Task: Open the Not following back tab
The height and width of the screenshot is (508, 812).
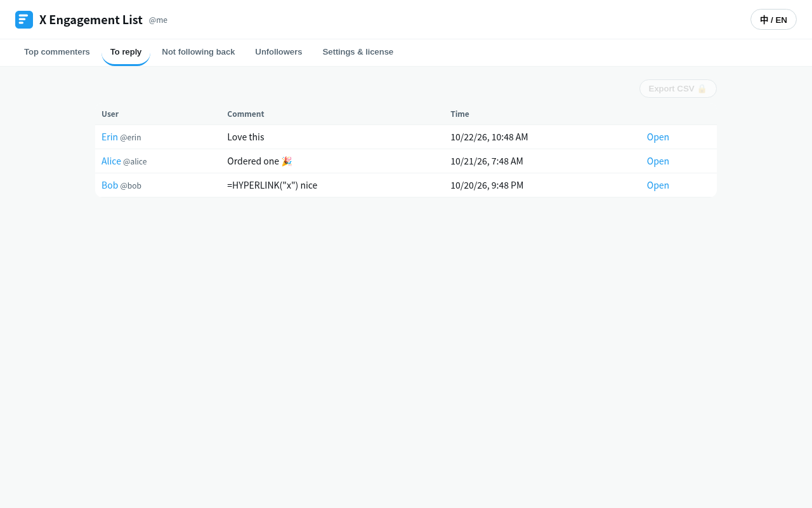Action: [x=199, y=52]
